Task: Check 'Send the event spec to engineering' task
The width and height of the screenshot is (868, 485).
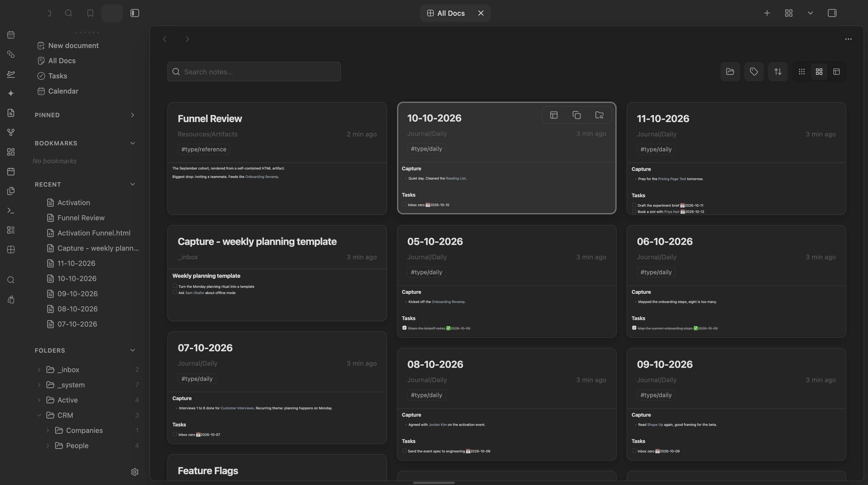Action: 404,451
